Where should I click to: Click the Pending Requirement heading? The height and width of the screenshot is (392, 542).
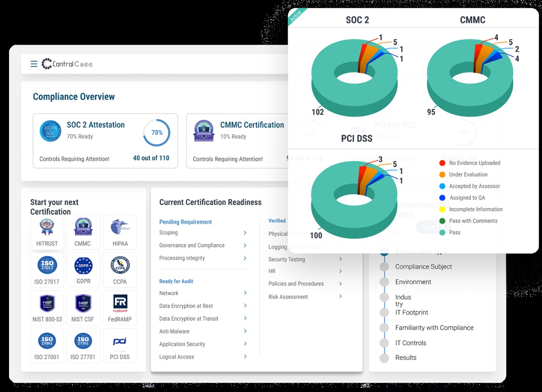coord(186,222)
